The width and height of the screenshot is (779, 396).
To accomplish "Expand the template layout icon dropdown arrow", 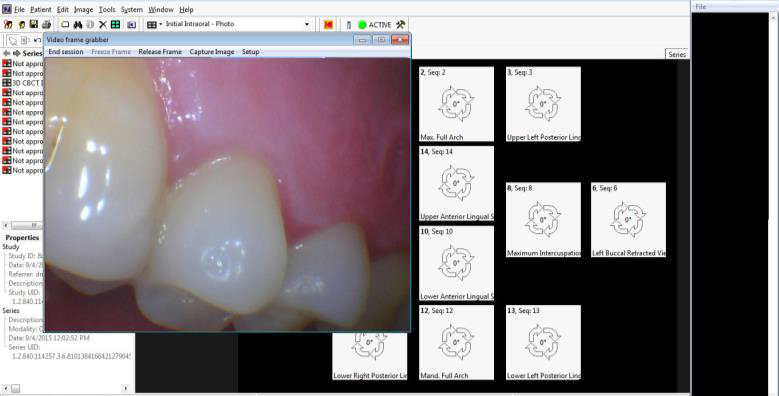I will click(160, 24).
